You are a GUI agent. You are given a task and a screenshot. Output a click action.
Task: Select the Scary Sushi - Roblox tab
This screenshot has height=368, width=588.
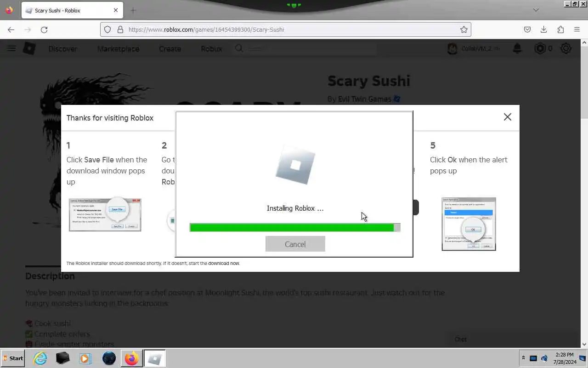pyautogui.click(x=71, y=10)
